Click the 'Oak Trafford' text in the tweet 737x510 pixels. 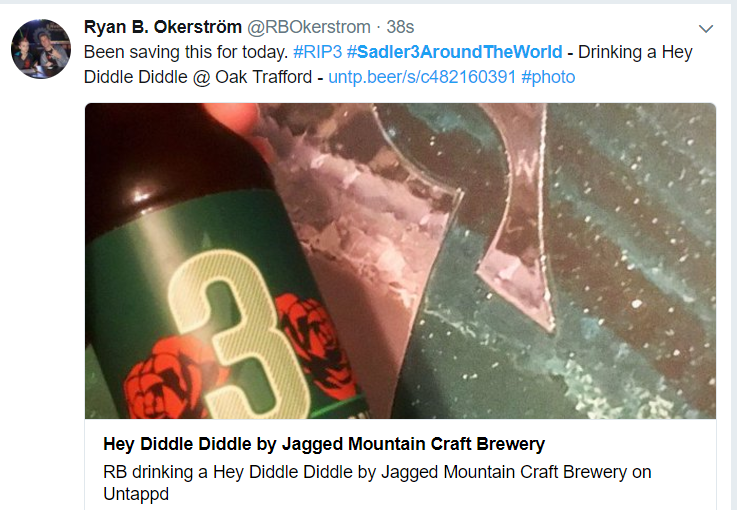coord(263,77)
